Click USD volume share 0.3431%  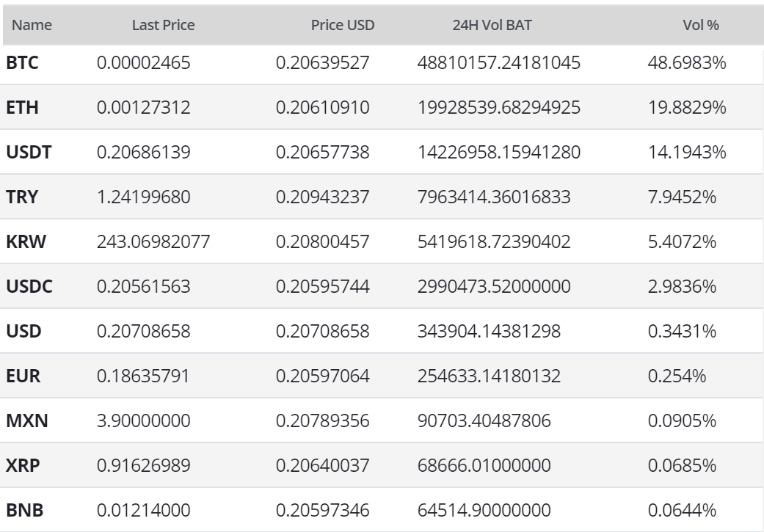click(x=682, y=332)
